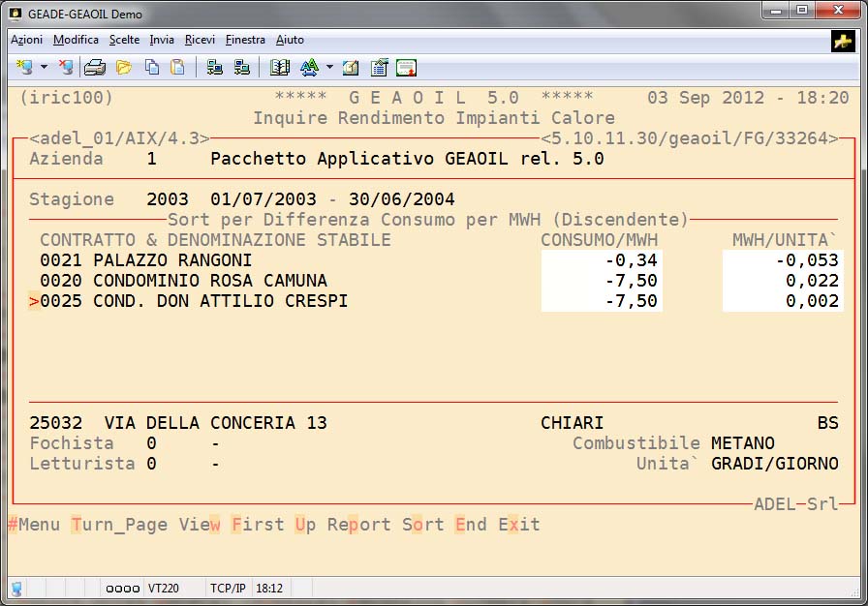Viewport: 868px width, 606px height.
Task: Expand the font size dropdown arrow
Action: (329, 68)
